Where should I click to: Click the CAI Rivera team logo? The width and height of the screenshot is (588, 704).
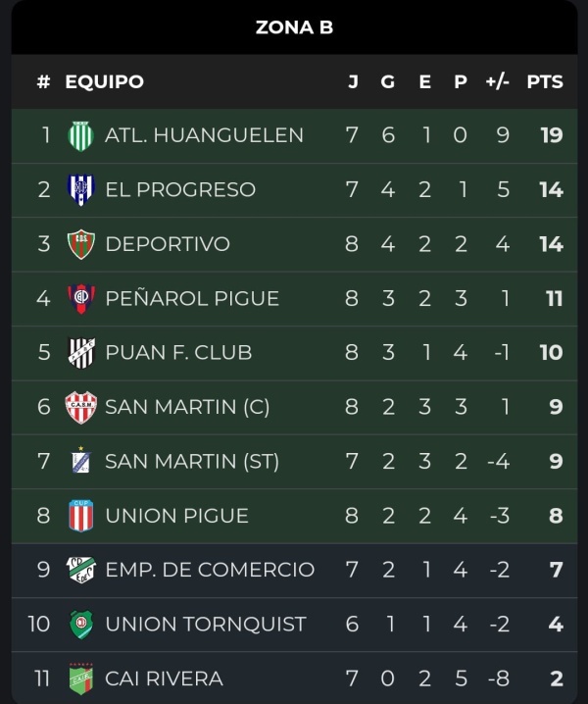[x=80, y=678]
